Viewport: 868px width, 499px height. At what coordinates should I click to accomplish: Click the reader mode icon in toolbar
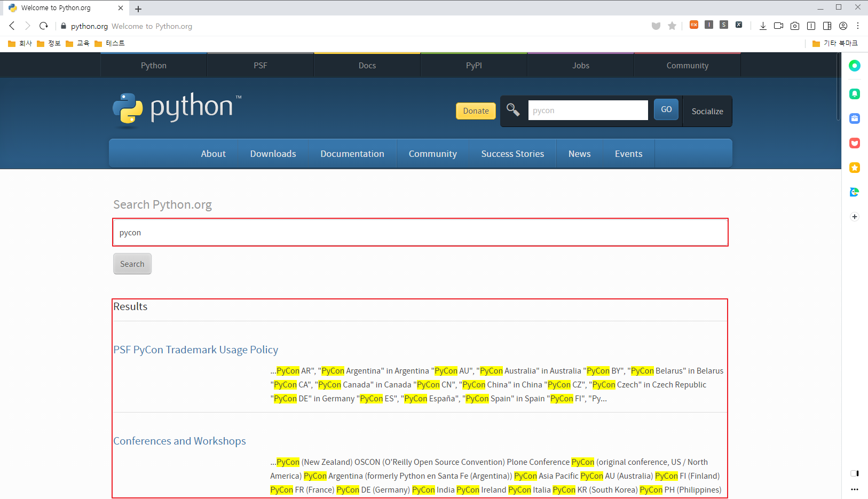pos(811,26)
